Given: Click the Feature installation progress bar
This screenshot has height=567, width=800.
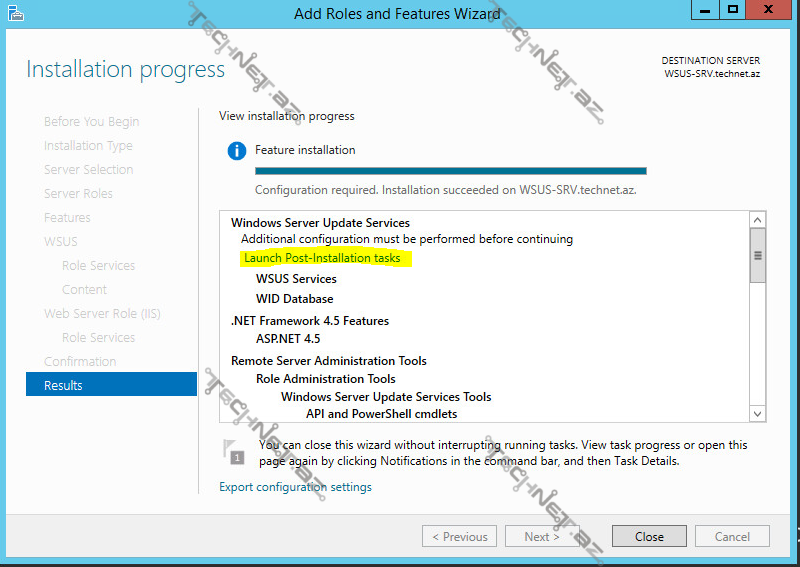Looking at the screenshot, I should coord(451,171).
